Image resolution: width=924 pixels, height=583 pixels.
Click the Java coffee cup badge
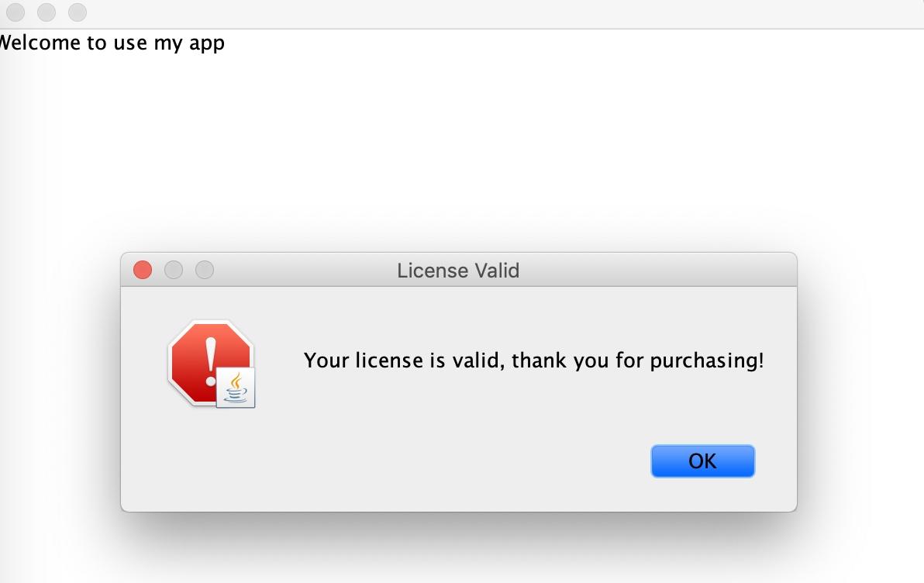[236, 388]
